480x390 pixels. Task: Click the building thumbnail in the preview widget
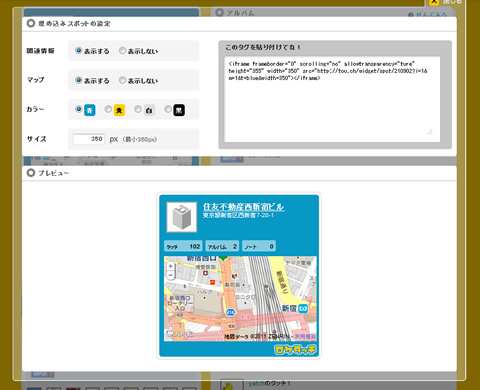(182, 217)
